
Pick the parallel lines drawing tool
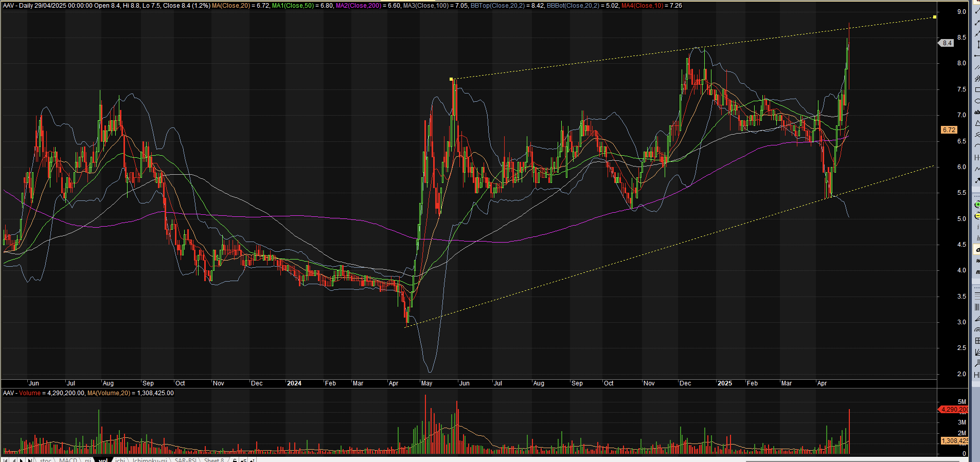tap(977, 67)
